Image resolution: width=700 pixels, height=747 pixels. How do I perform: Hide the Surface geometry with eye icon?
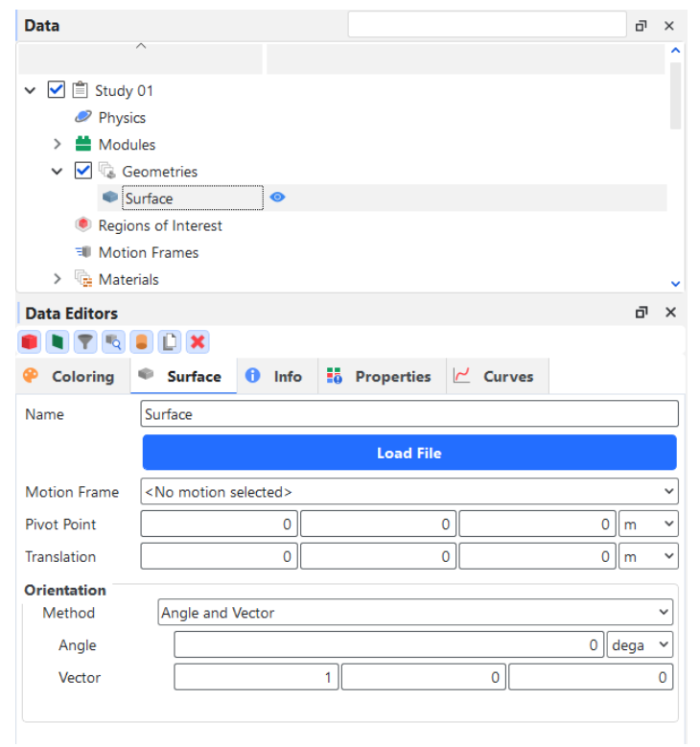point(277,198)
